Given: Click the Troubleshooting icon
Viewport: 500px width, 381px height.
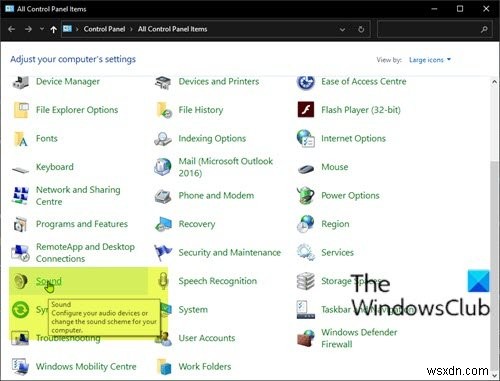Looking at the screenshot, I should point(20,338).
